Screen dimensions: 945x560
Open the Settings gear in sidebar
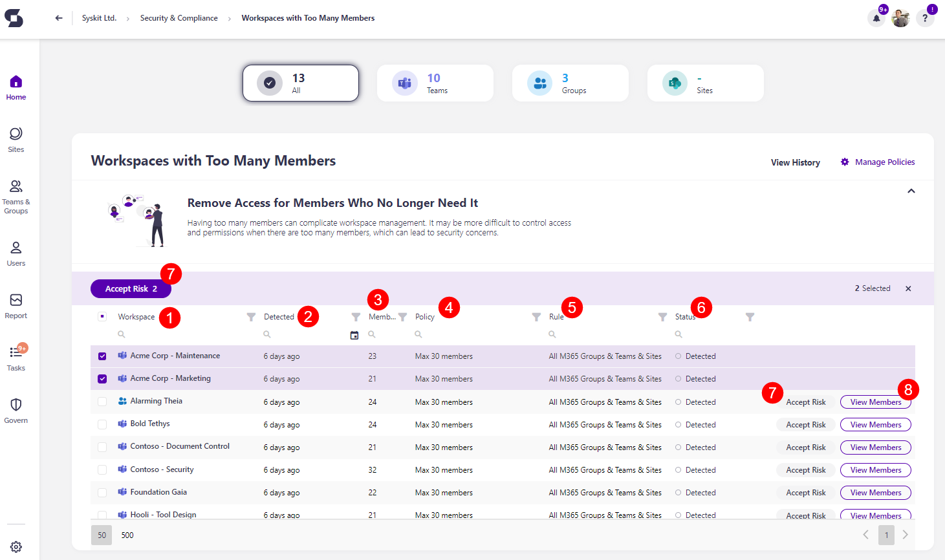click(x=16, y=547)
